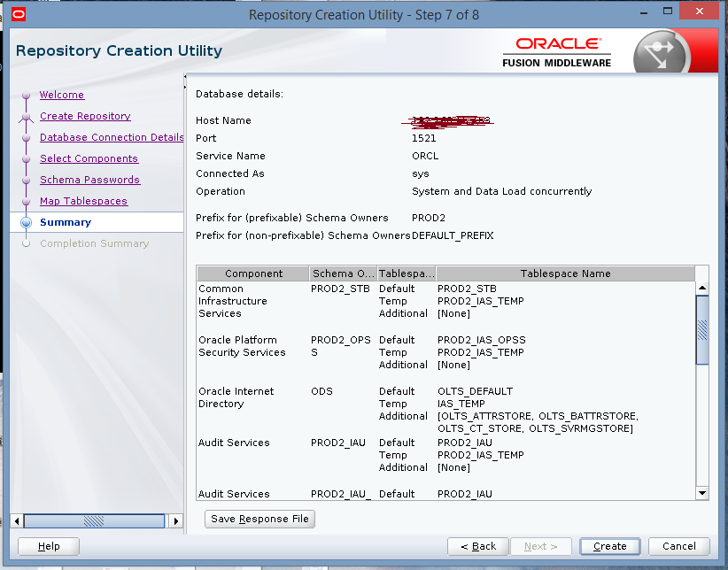Go back with the Back button
Image resolution: width=728 pixels, height=570 pixels.
click(x=478, y=546)
